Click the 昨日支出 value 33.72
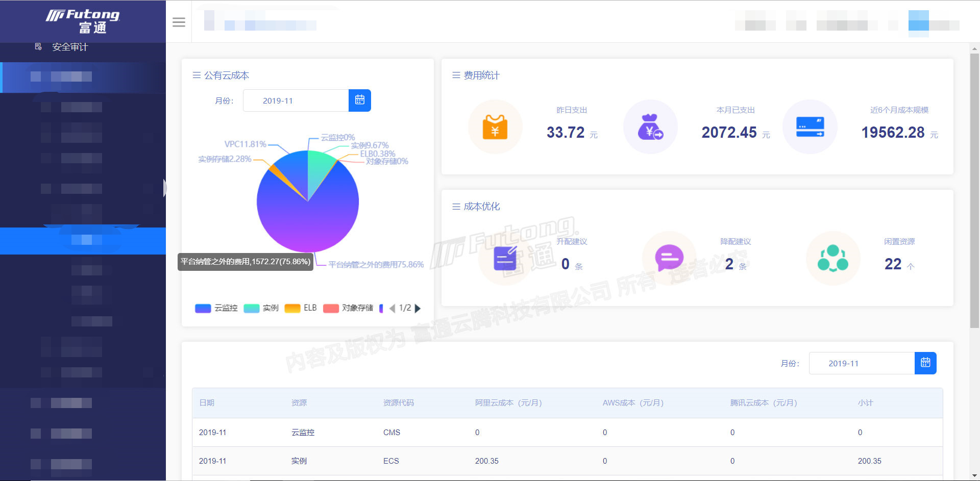The width and height of the screenshot is (980, 481). pos(566,133)
